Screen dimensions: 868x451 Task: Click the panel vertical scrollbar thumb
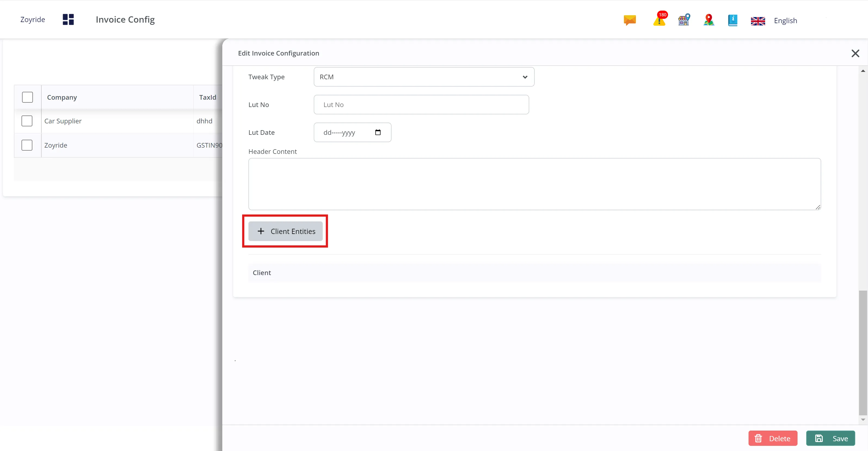pyautogui.click(x=863, y=352)
